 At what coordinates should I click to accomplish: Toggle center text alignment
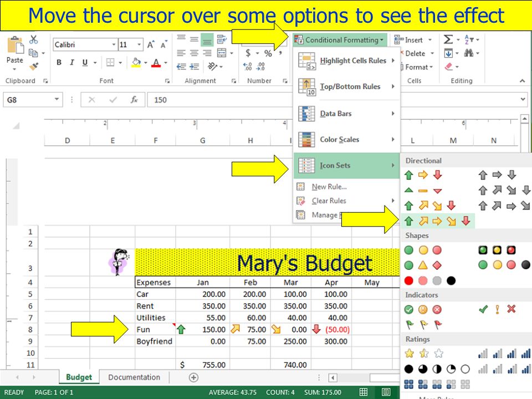[x=194, y=53]
